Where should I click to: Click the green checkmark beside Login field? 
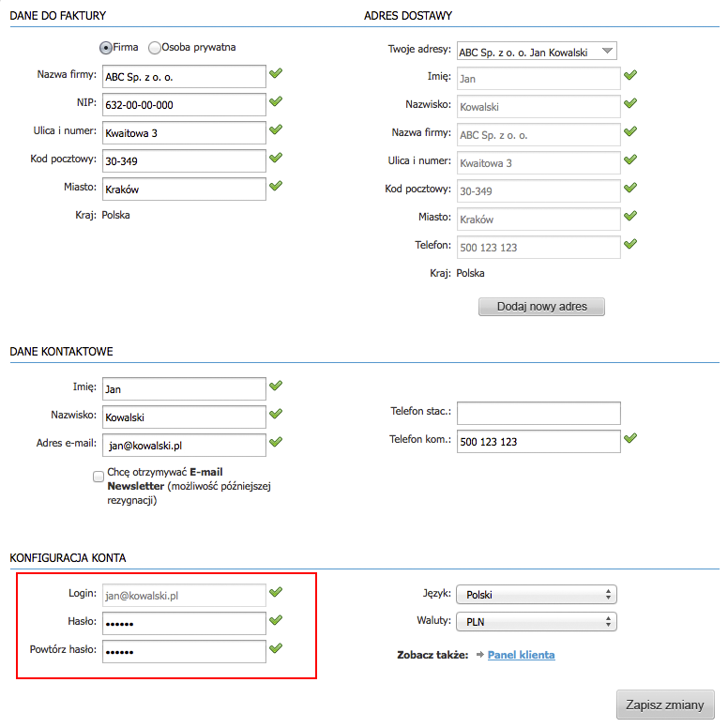(x=275, y=593)
